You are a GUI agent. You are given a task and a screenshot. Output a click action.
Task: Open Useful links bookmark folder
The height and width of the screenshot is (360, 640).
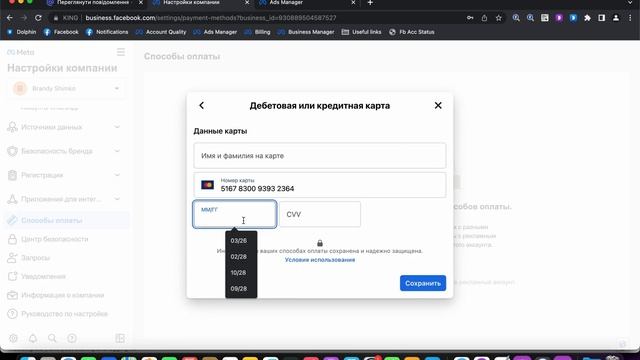click(361, 32)
